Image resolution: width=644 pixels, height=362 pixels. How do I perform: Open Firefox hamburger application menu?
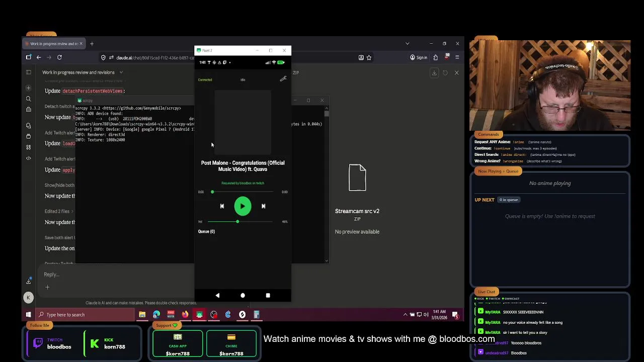(x=457, y=57)
